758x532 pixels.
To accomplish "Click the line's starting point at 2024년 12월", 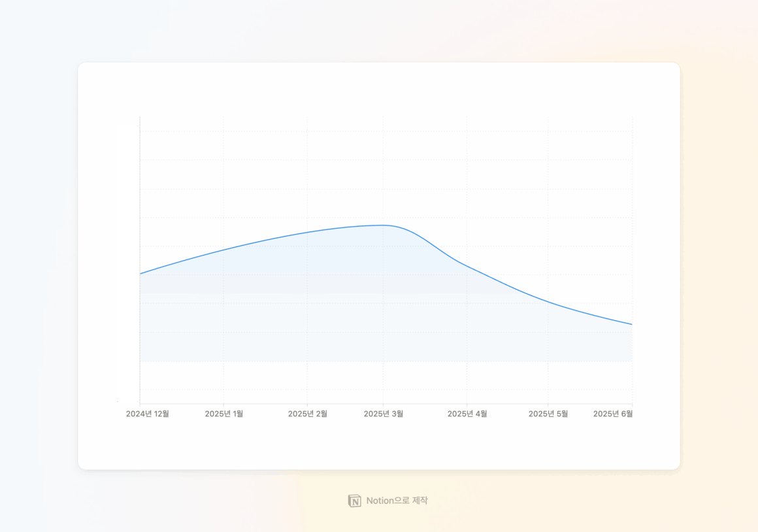I will pyautogui.click(x=140, y=273).
